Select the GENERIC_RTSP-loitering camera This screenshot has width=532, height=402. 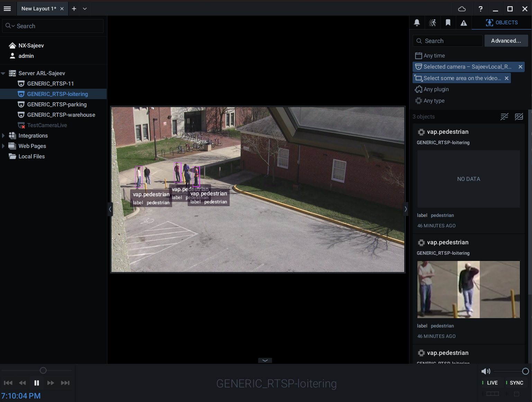coord(53,94)
